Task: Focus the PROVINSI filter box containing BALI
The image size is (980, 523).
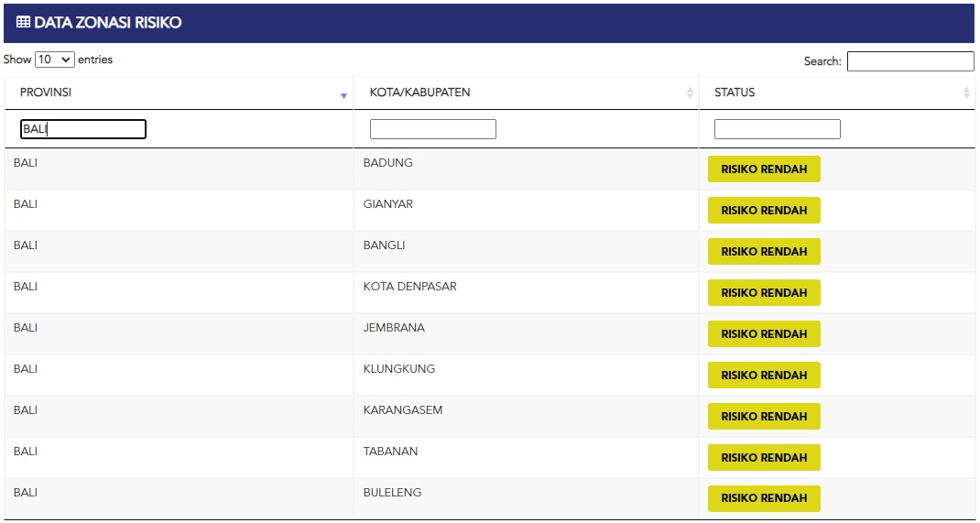Action: 83,129
